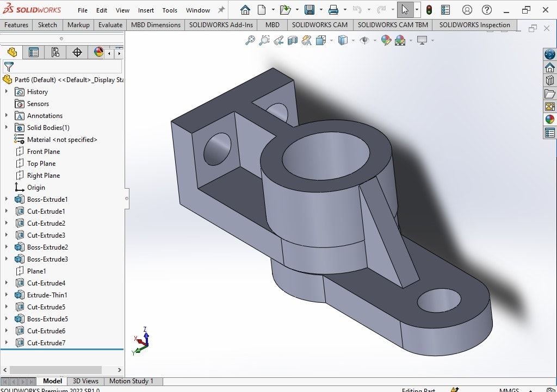Click the feature tree filter icon
Image resolution: width=557 pixels, height=392 pixels.
9,67
